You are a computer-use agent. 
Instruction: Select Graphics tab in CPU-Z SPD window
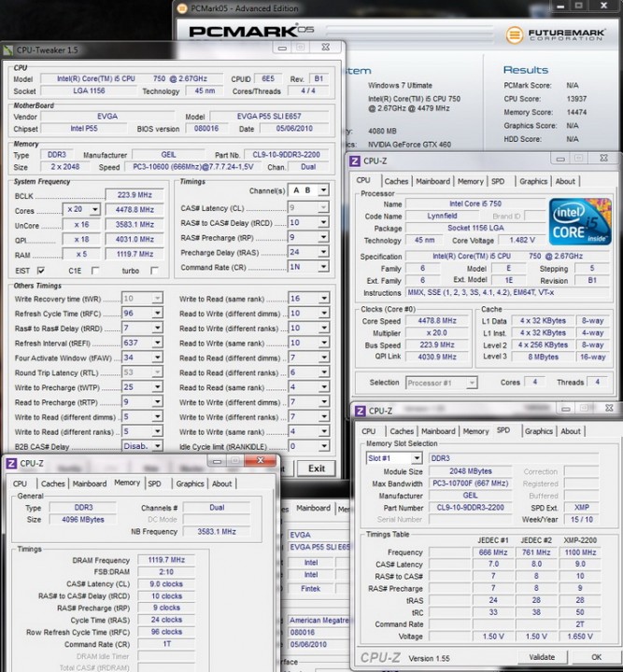pos(539,431)
